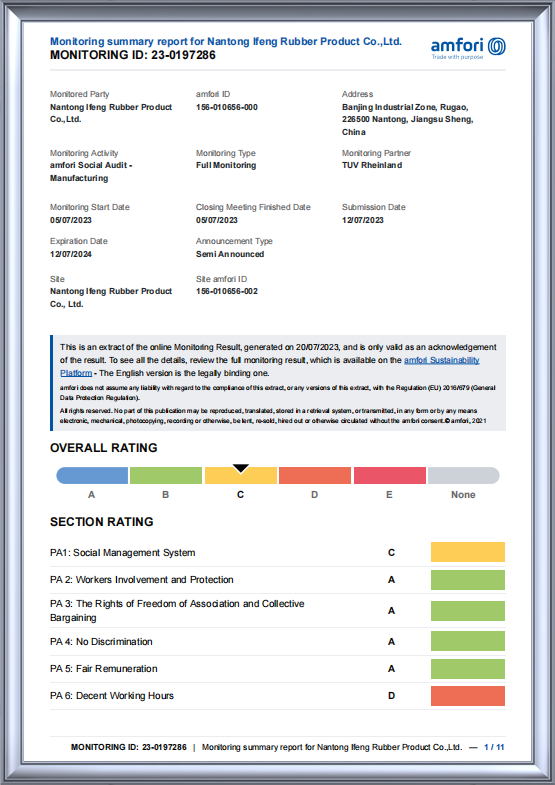Click the Banjing Industrial Zone address text
Viewport: 555px width, 785px height.
tap(407, 120)
